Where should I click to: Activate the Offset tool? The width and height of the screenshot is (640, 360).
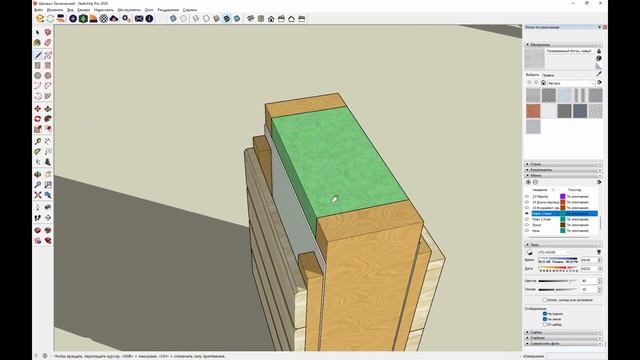click(x=48, y=129)
